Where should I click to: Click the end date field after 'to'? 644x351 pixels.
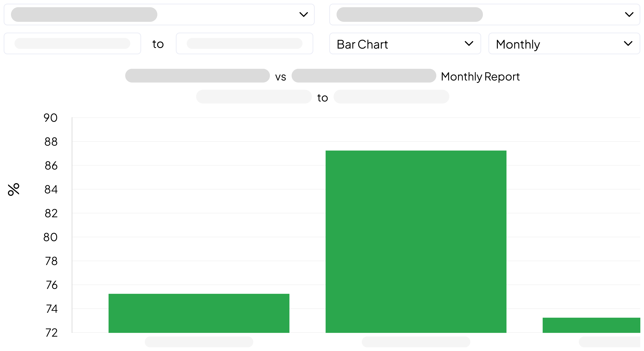pyautogui.click(x=244, y=44)
